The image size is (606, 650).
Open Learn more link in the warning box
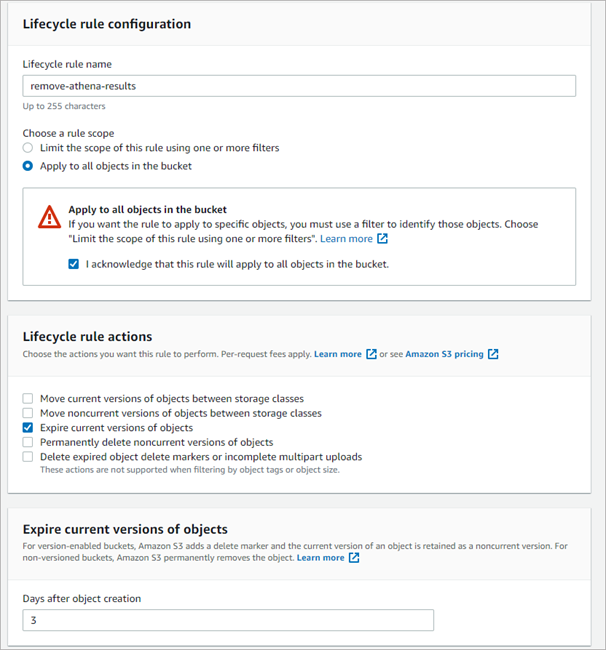(x=346, y=240)
